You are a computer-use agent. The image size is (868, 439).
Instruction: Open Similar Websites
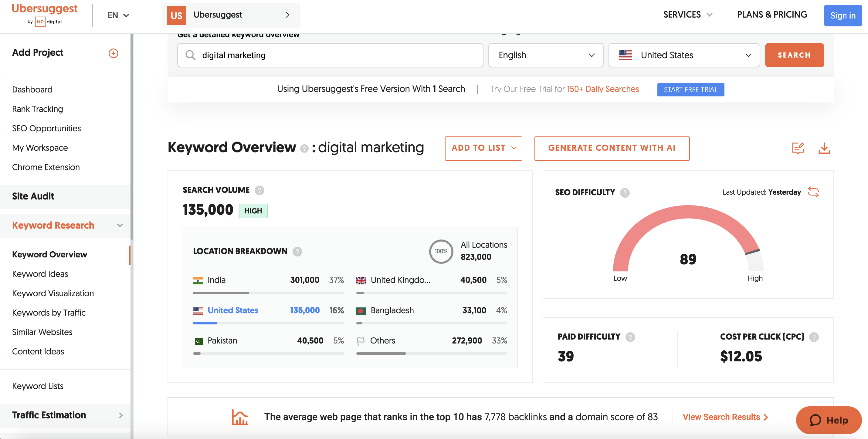pyautogui.click(x=42, y=332)
